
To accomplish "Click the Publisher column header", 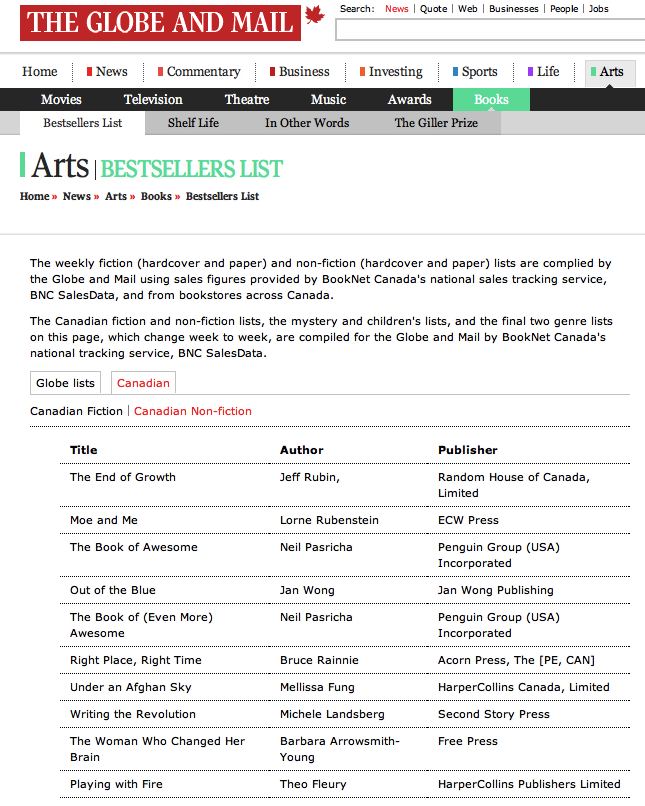I will click(x=468, y=450).
